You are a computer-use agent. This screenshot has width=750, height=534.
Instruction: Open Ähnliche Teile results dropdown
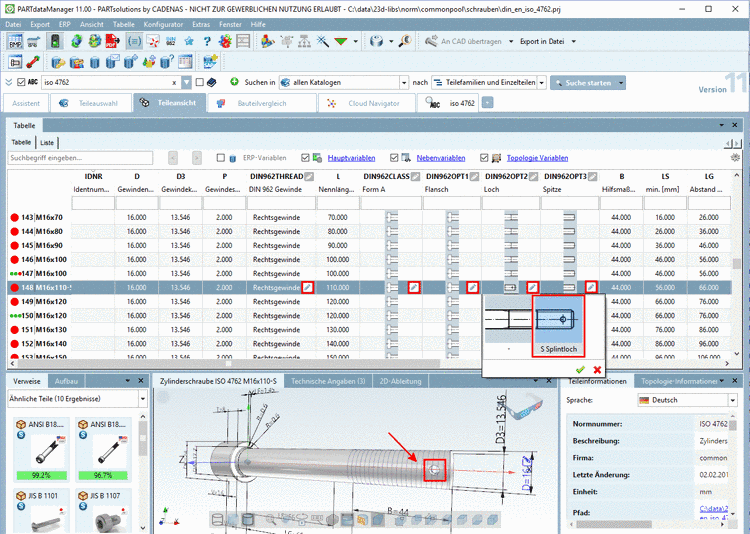pos(140,400)
